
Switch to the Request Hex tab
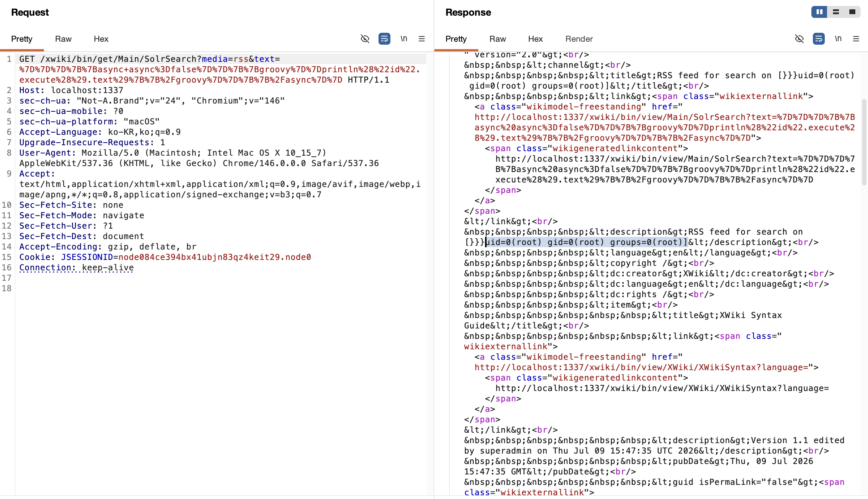click(101, 39)
